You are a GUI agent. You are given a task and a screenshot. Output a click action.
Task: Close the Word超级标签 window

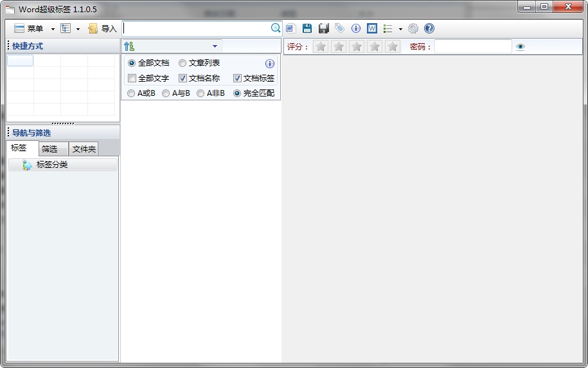pyautogui.click(x=567, y=7)
